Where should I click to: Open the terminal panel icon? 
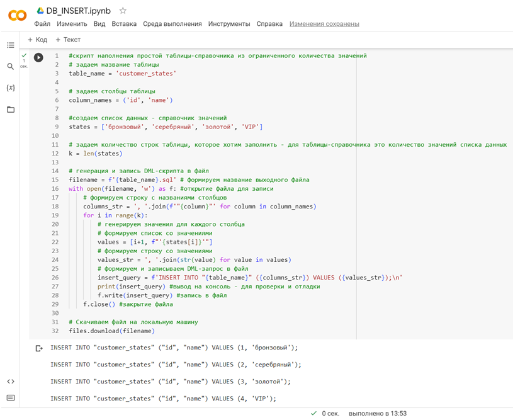point(11,398)
